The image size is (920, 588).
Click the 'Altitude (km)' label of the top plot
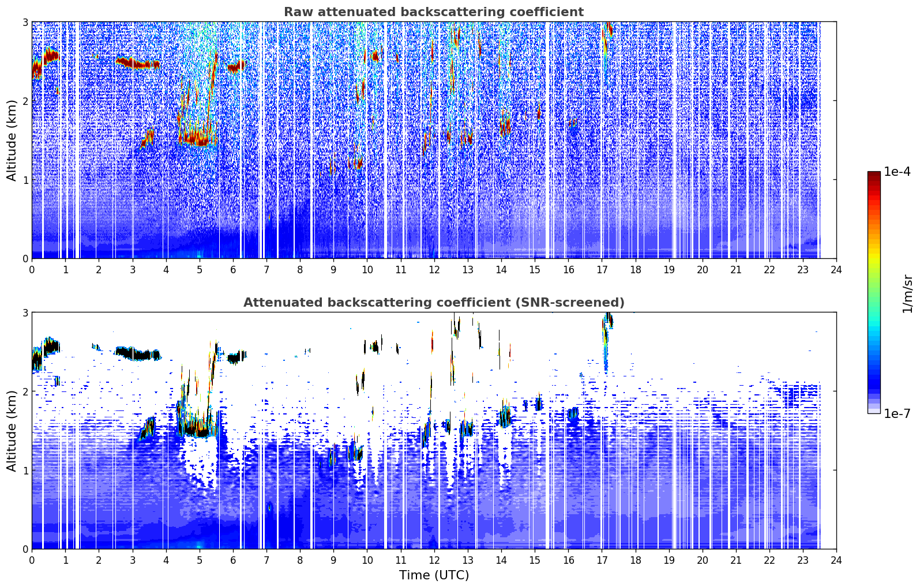[x=12, y=140]
